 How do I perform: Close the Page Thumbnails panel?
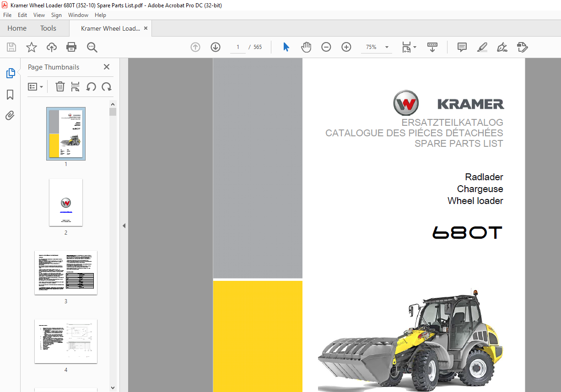tap(107, 67)
